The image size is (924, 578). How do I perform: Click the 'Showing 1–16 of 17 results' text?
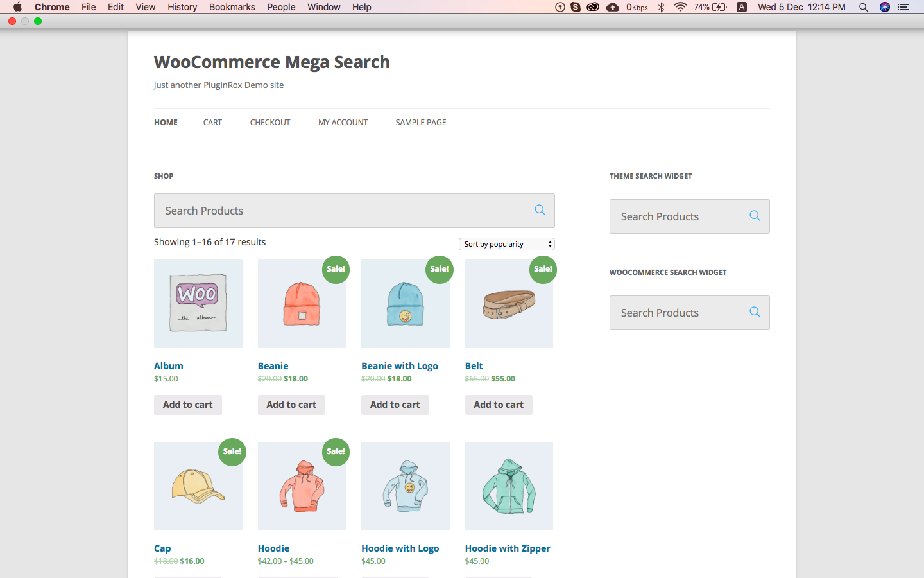coord(210,242)
